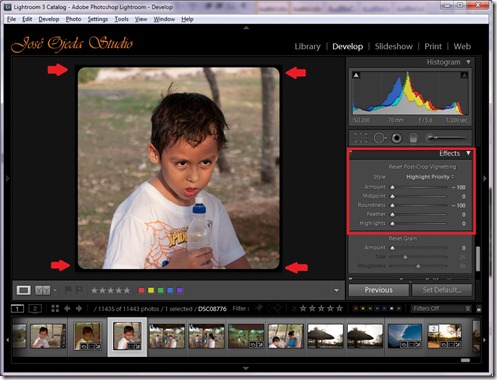Collapse the Histogram panel

coord(468,62)
